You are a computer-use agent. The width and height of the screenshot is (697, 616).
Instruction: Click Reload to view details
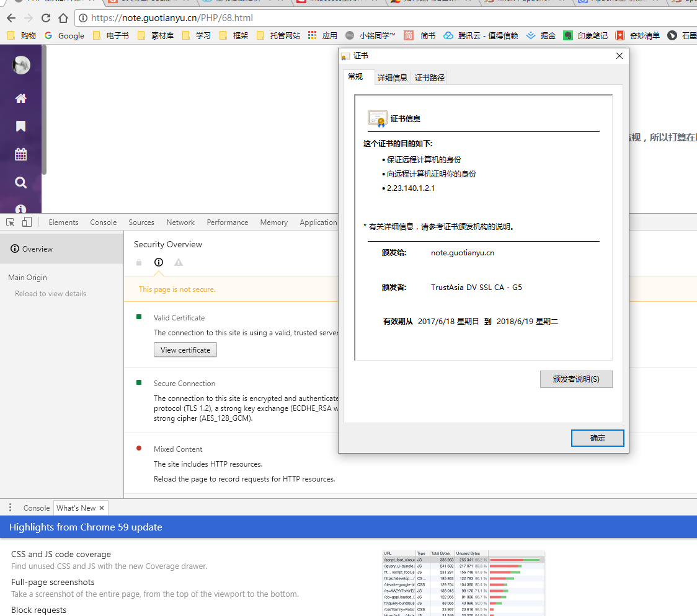51,294
